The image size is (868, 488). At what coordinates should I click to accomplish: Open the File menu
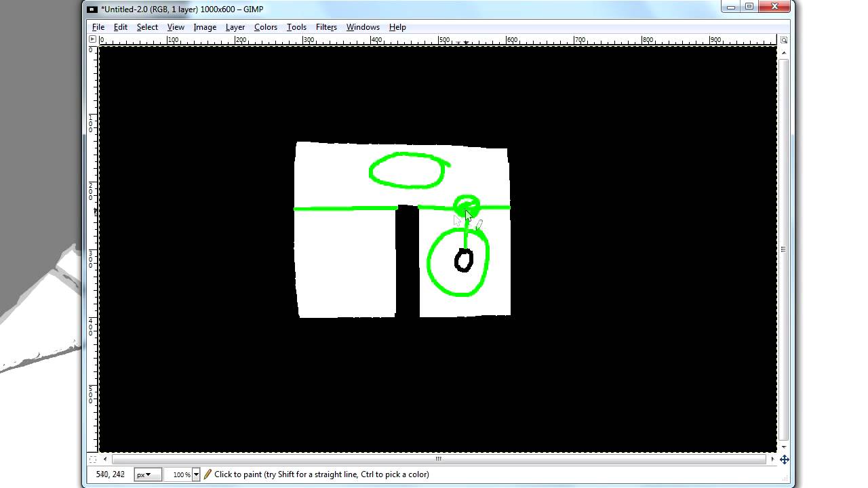(x=98, y=27)
